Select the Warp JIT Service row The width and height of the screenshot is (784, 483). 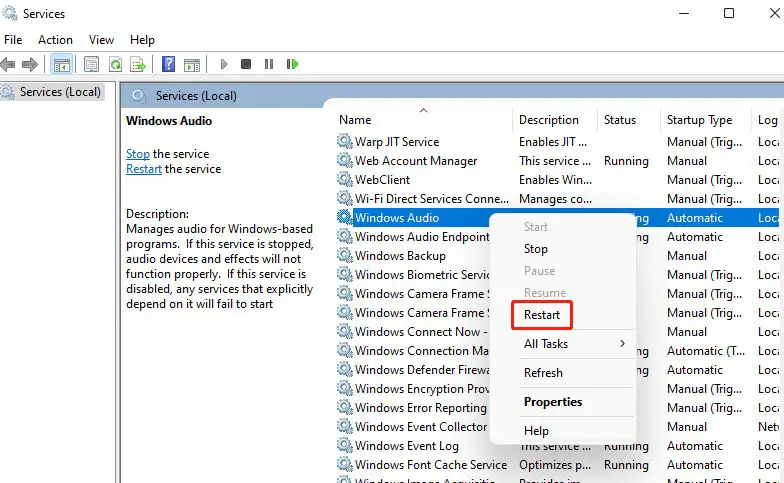(397, 142)
